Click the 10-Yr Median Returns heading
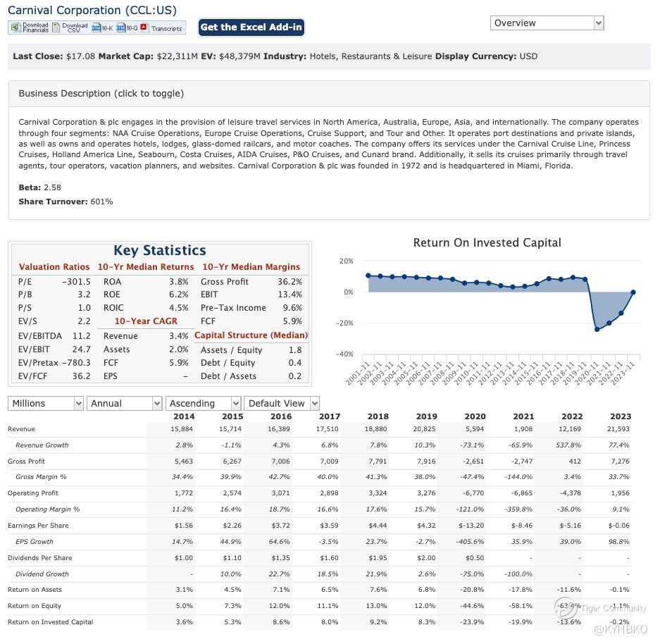This screenshot has width=660, height=644. [x=146, y=267]
